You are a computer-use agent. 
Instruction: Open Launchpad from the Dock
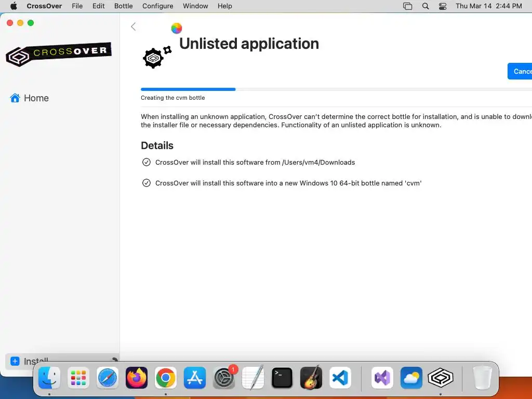78,378
